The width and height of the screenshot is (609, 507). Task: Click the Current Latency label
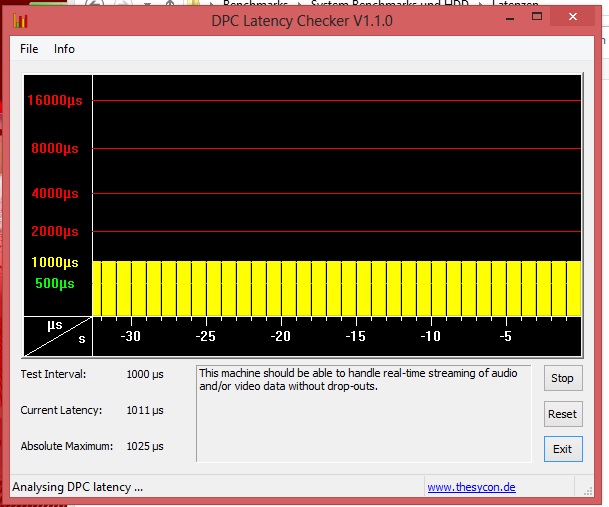coord(61,410)
